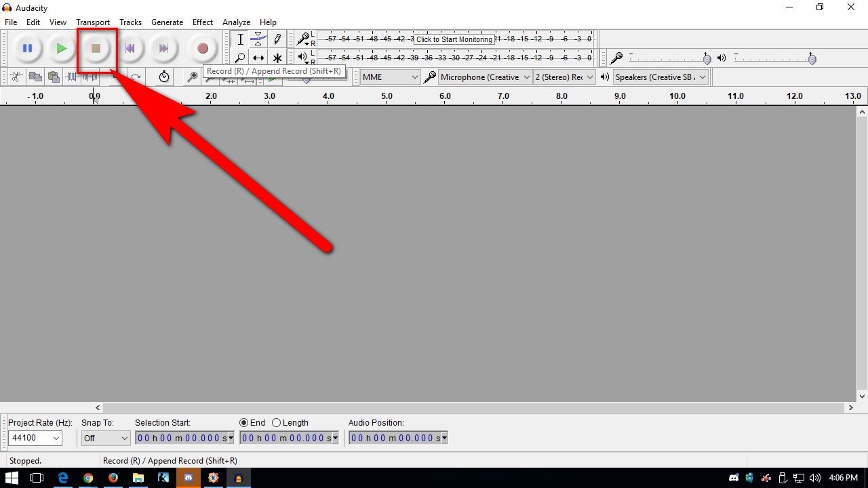Open the Microphone recording device dropdown
Viewport: 868px width, 488px height.
[485, 77]
